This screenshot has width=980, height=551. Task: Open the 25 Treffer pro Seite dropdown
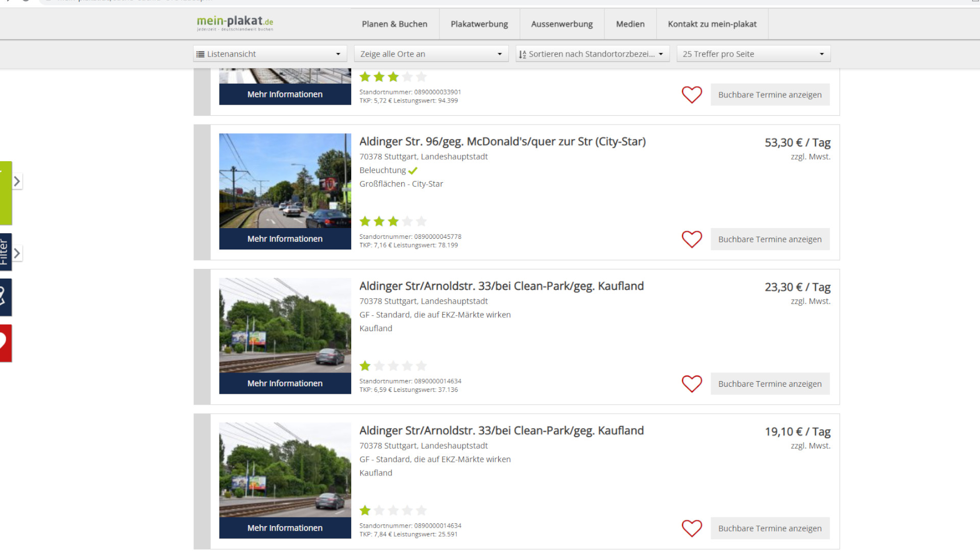pyautogui.click(x=753, y=54)
